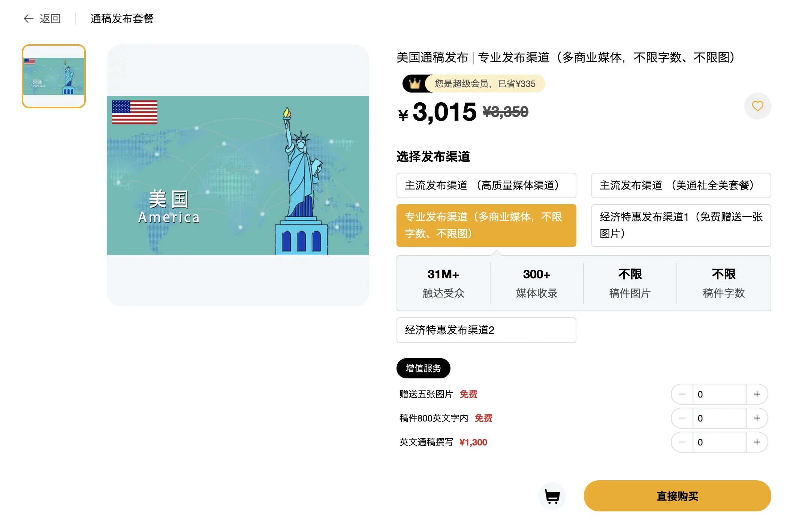Click the back arrow icon
This screenshot has height=532, width=808.
[x=28, y=19]
